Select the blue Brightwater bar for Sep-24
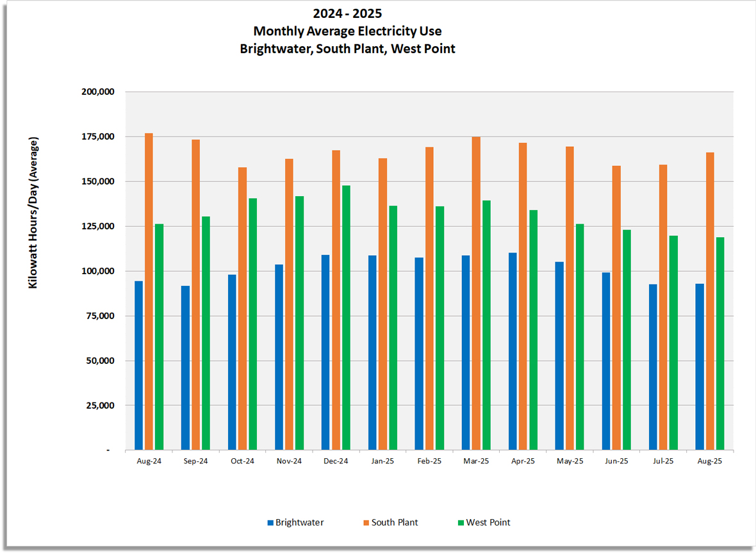The height and width of the screenshot is (553, 756). click(185, 368)
